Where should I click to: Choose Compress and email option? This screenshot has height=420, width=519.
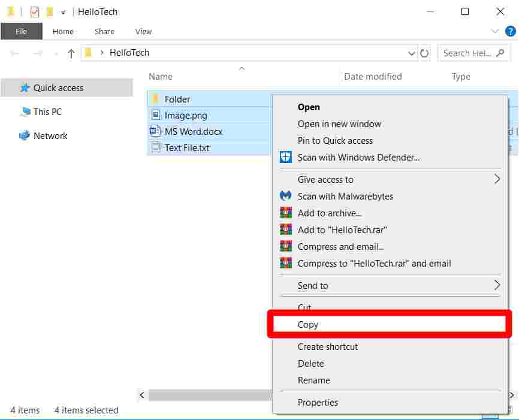340,246
